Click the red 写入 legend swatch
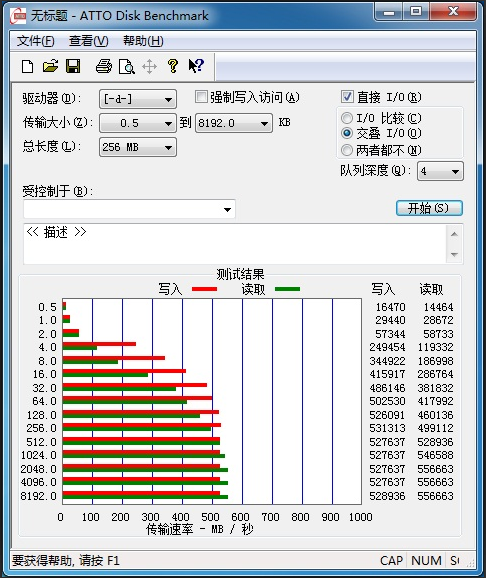486x578 pixels. pos(205,289)
